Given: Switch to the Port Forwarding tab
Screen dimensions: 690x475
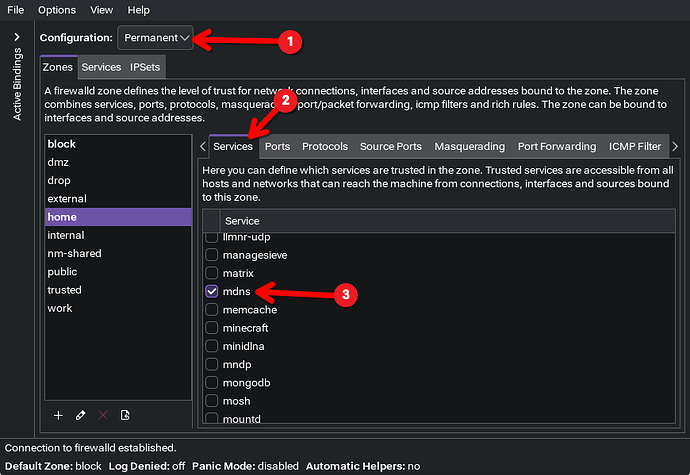Looking at the screenshot, I should [557, 147].
